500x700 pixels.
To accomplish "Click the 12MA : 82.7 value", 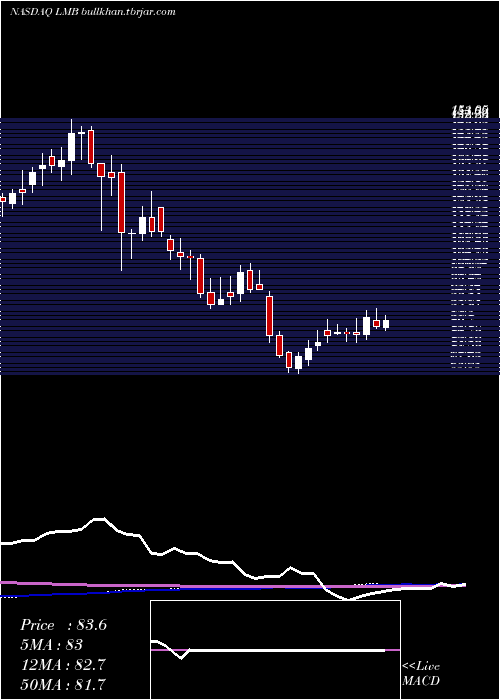I will [63, 665].
